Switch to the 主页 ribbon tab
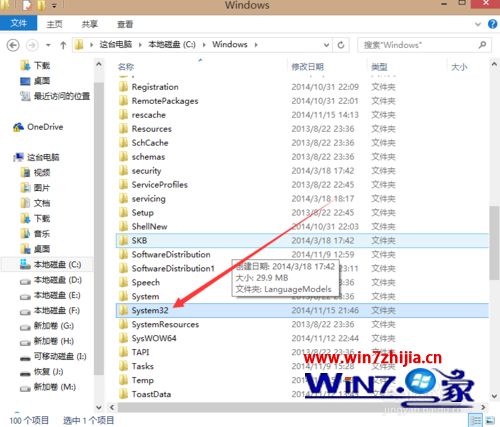Viewport: 500px width, 427px height. pos(54,24)
